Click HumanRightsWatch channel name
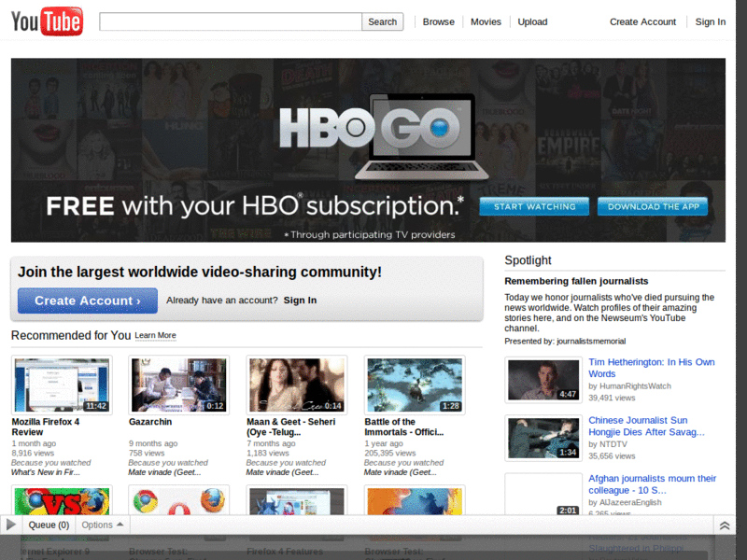The height and width of the screenshot is (560, 747). click(x=635, y=386)
